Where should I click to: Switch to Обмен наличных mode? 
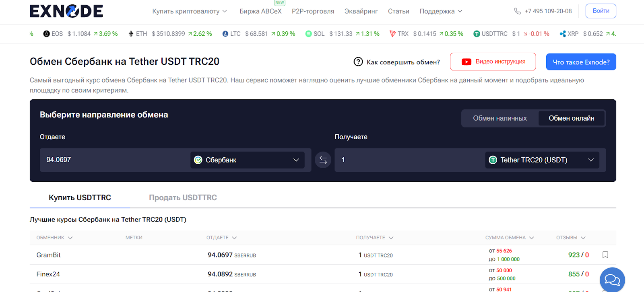[x=500, y=118]
